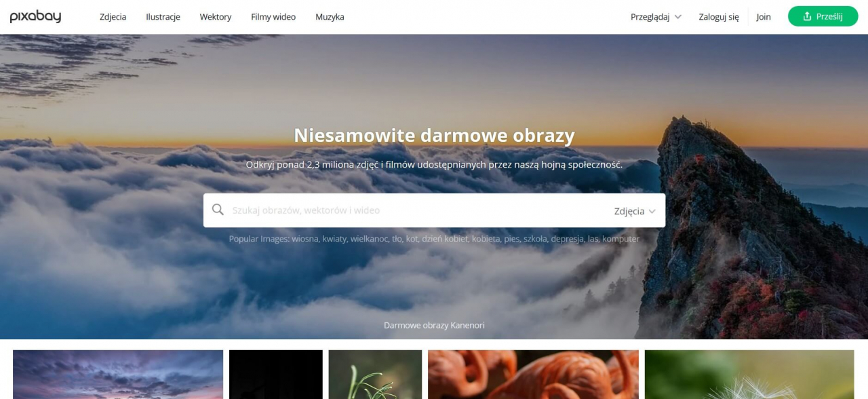Go to the Ilustracje section
This screenshot has width=868, height=399.
[163, 17]
